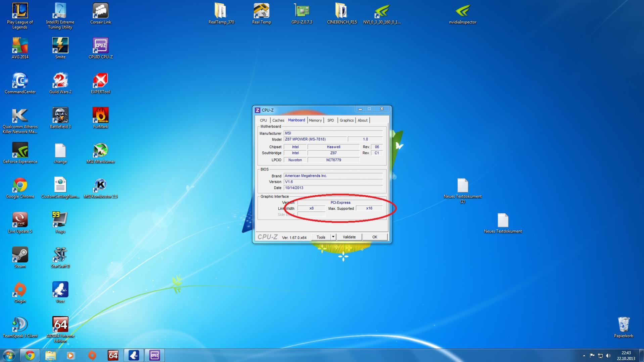The image size is (644, 362).
Task: Switch to CPU-Z taskbar button
Action: click(154, 355)
